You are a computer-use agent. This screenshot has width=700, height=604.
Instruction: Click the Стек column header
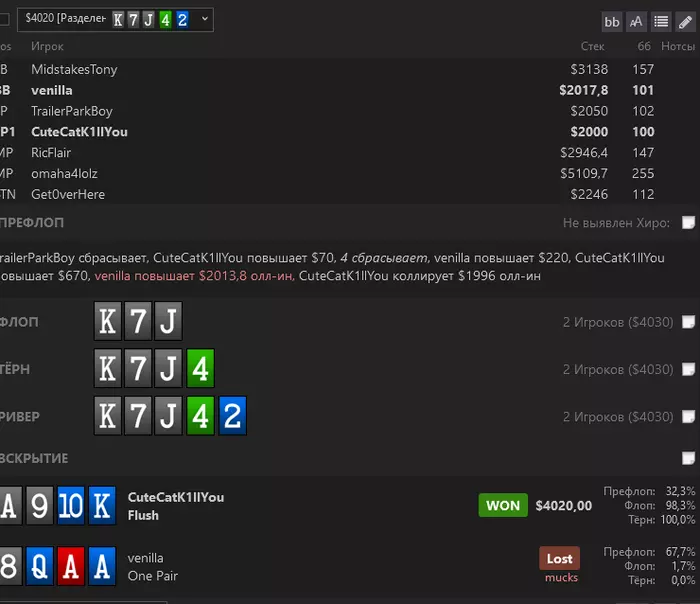592,46
